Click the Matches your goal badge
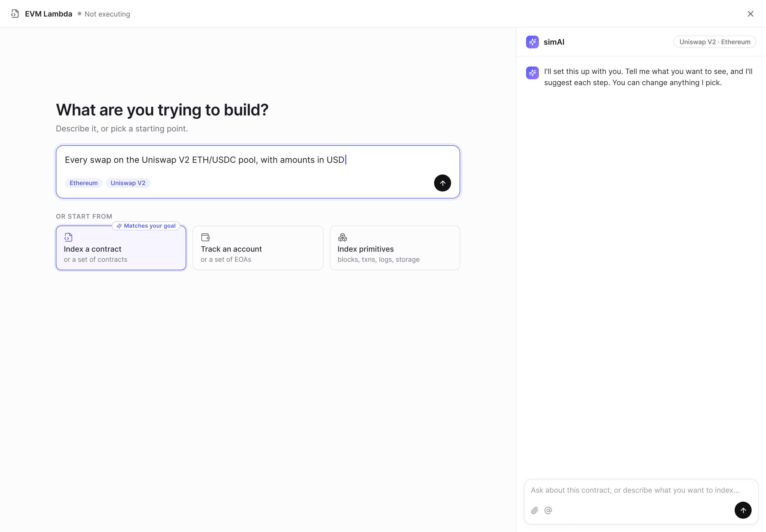The image size is (766, 532). tap(146, 226)
